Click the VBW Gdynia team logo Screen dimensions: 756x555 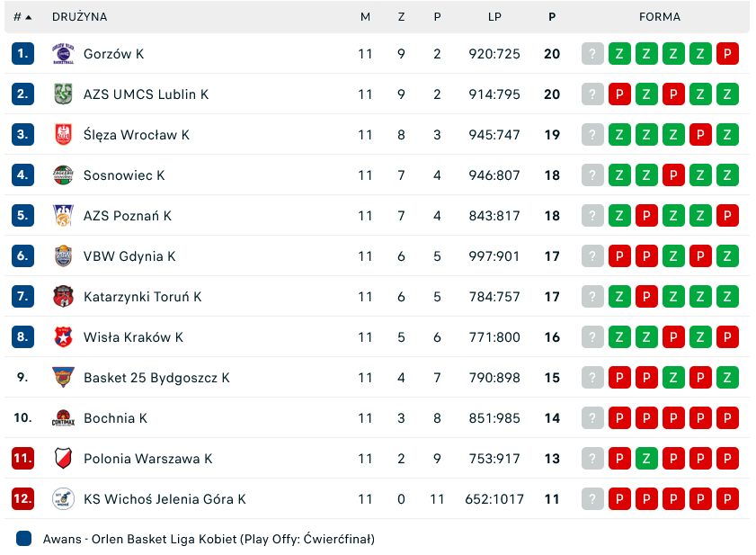[x=63, y=256]
